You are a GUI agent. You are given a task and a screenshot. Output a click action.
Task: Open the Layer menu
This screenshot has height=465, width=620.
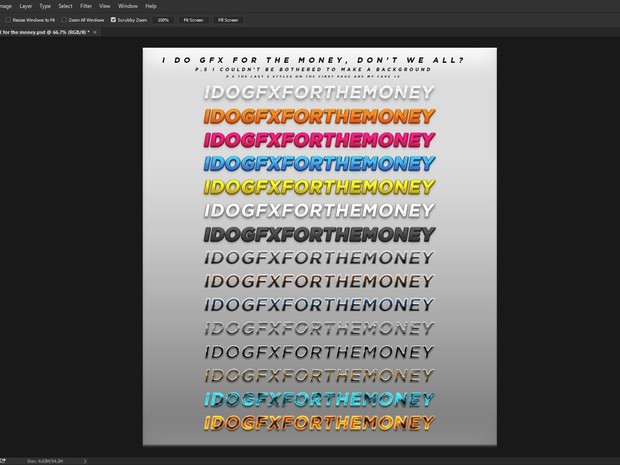coord(26,6)
